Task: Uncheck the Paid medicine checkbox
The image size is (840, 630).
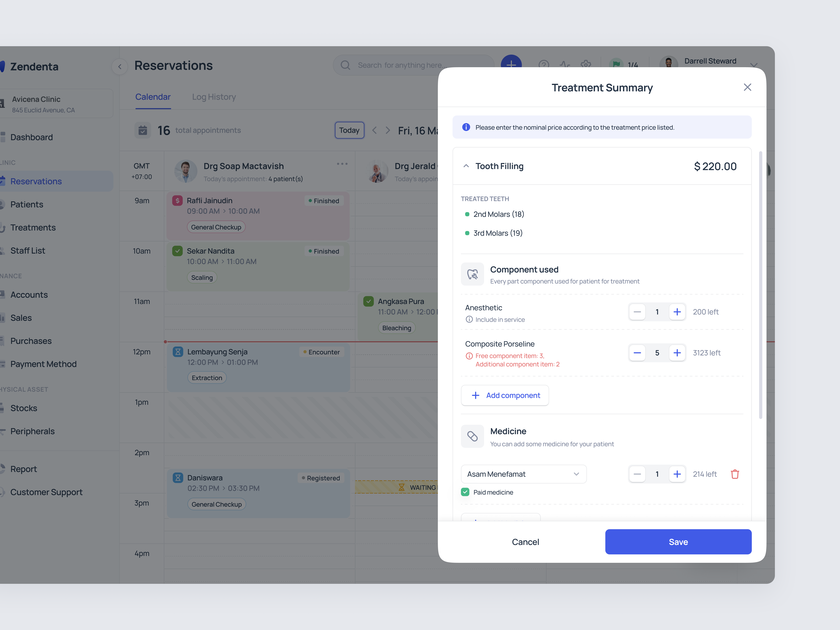Action: pos(465,492)
